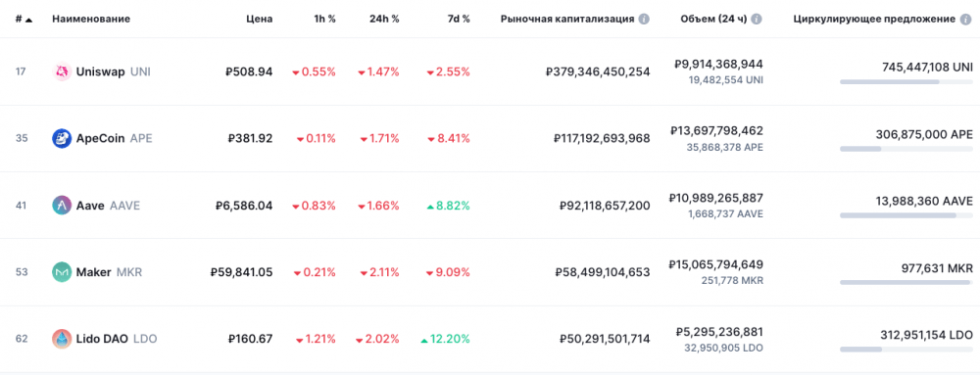Screen dimensions: 980x375
Task: Click the ApeCoin circulating supply progress bar
Action: click(906, 149)
